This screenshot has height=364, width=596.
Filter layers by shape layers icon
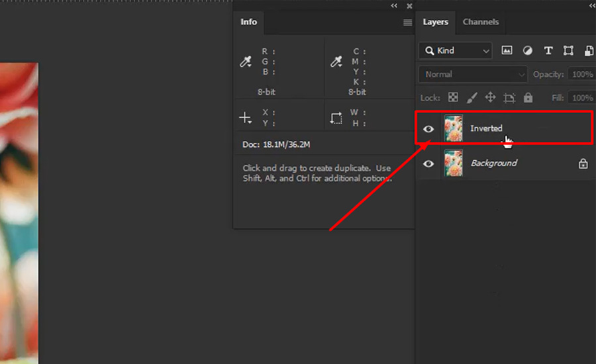pos(568,50)
